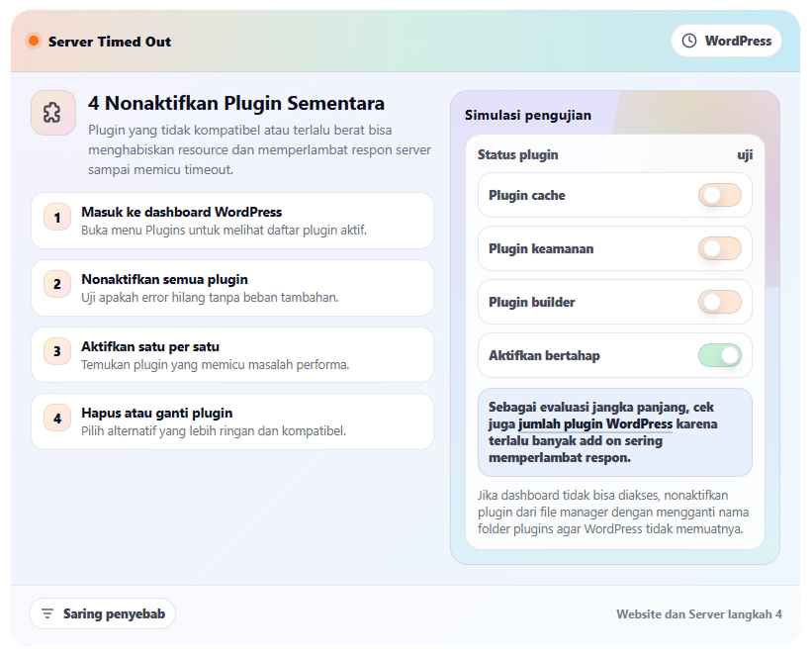Click step number 2 badge

(x=57, y=285)
